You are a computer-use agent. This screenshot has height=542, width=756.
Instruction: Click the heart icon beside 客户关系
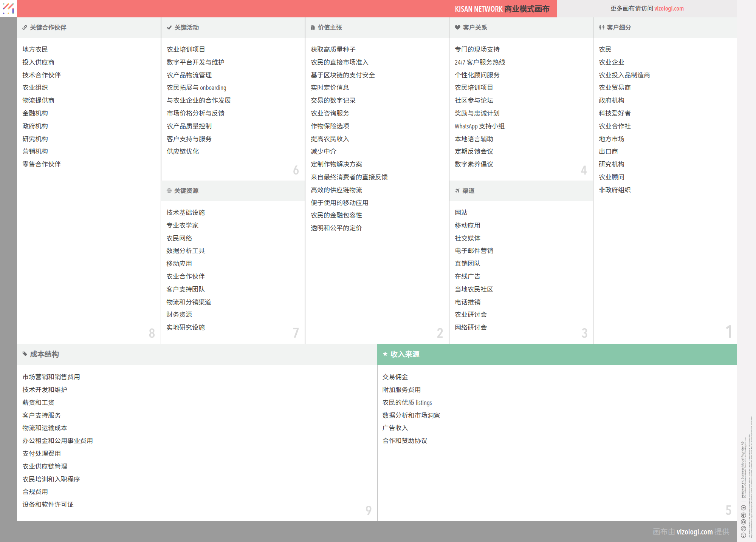[457, 28]
